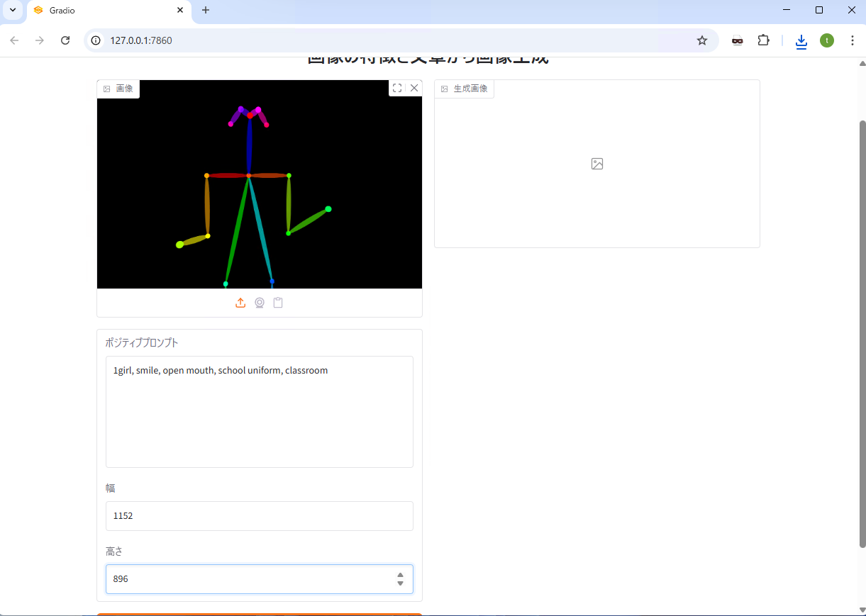Focus the ポジティブプロンプト text area
866x616 pixels.
coord(260,412)
